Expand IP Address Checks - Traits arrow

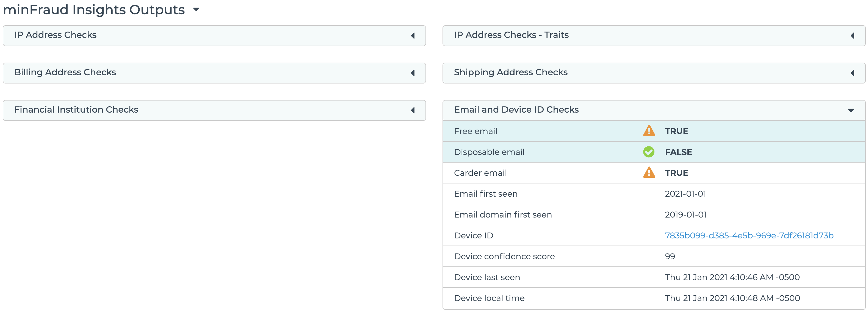coord(852,35)
